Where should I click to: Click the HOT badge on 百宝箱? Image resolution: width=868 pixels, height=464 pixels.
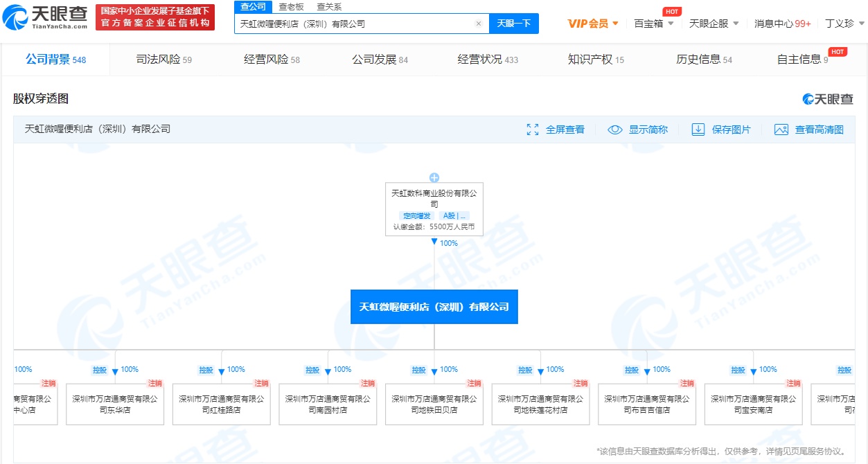tap(671, 12)
